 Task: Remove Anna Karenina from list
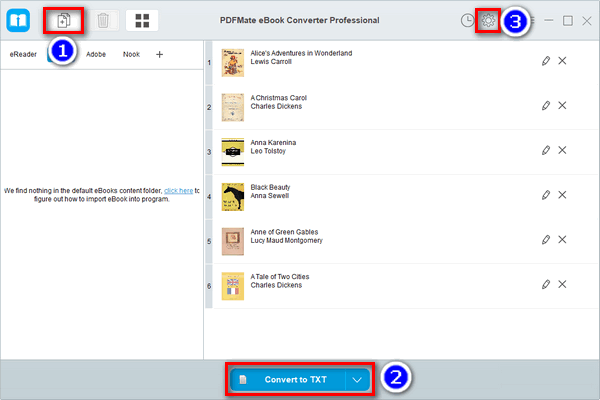(562, 150)
